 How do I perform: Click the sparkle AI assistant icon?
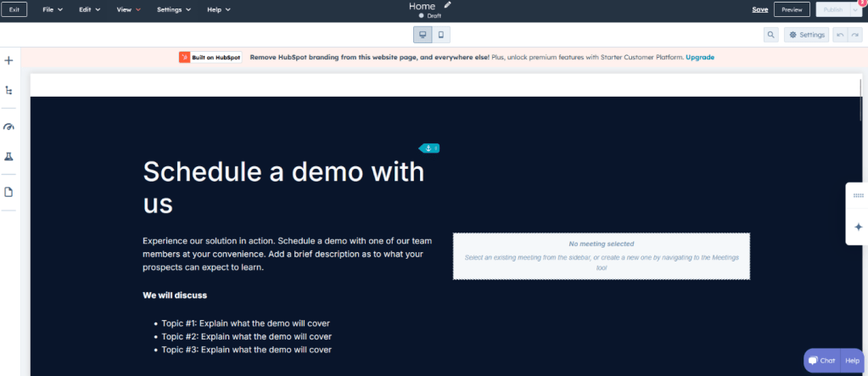pos(857,227)
